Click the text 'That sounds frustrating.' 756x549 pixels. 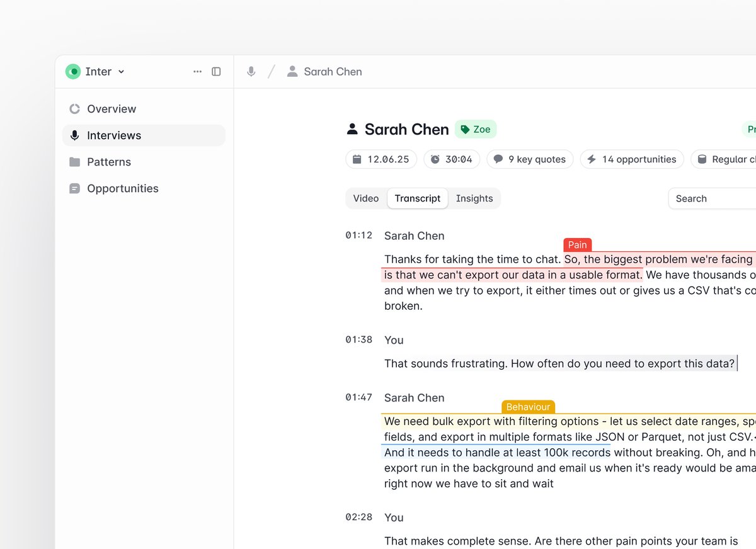click(x=446, y=364)
